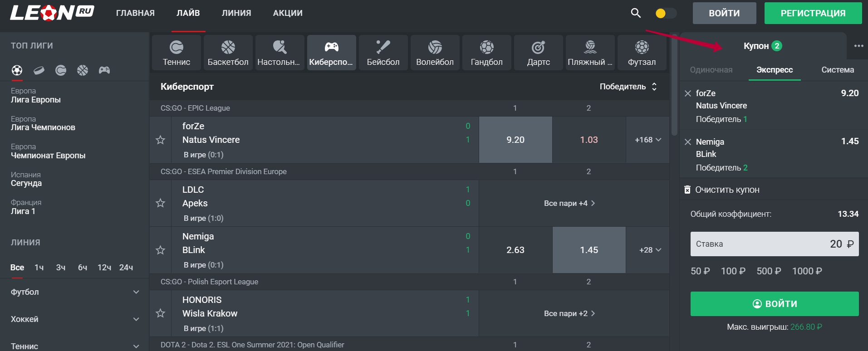Open the Линия menu item

click(236, 13)
